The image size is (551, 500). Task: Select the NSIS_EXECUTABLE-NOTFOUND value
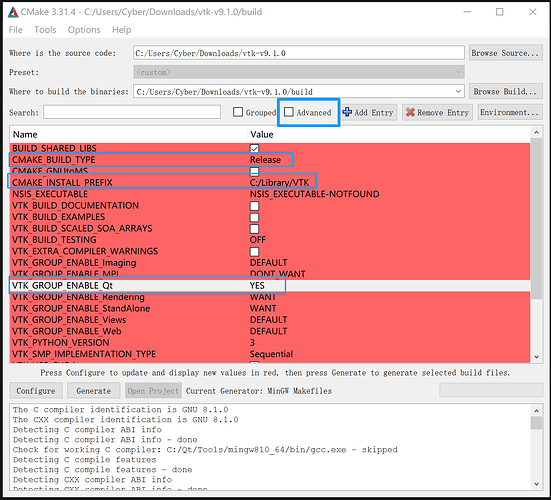315,194
